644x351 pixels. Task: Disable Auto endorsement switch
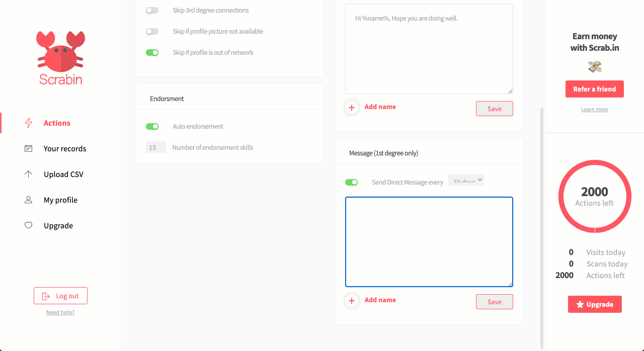click(152, 126)
